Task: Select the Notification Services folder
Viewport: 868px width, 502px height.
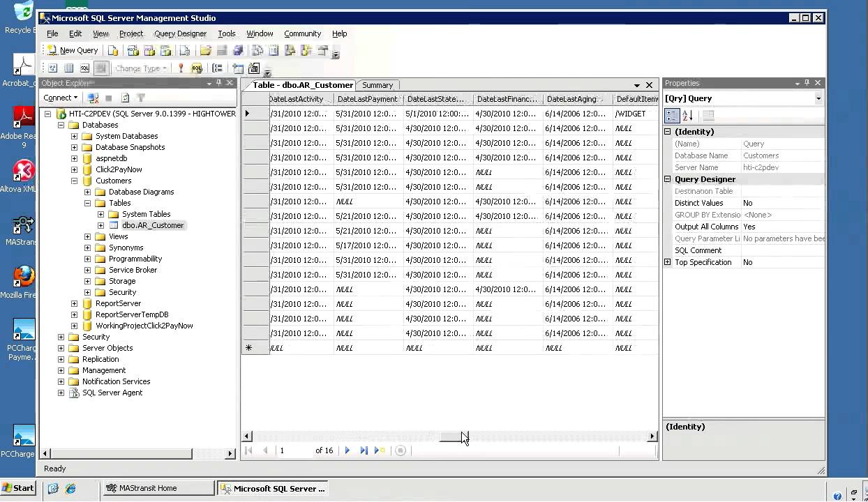Action: [116, 381]
